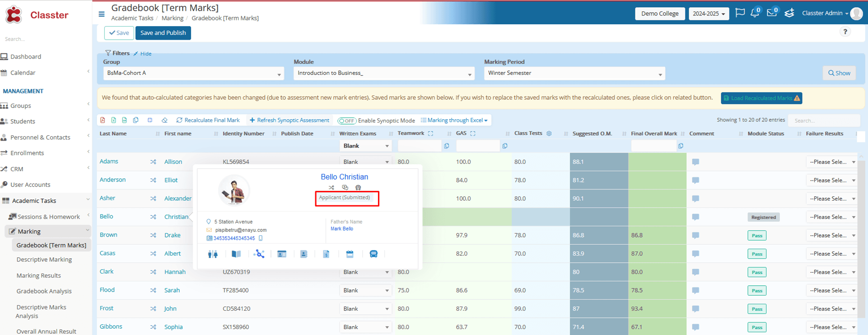Viewport: 868px width, 335px height.
Task: Open Mark Bello father link
Action: (x=342, y=229)
